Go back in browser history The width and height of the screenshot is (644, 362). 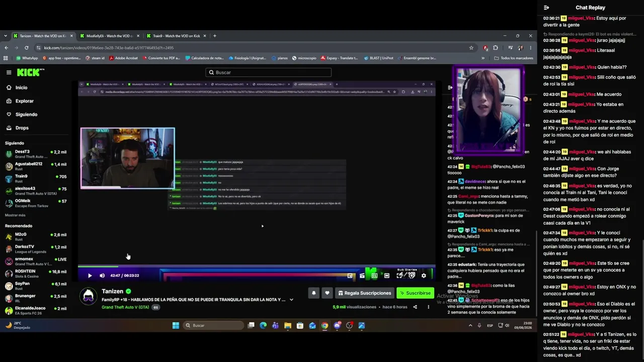(x=6, y=48)
